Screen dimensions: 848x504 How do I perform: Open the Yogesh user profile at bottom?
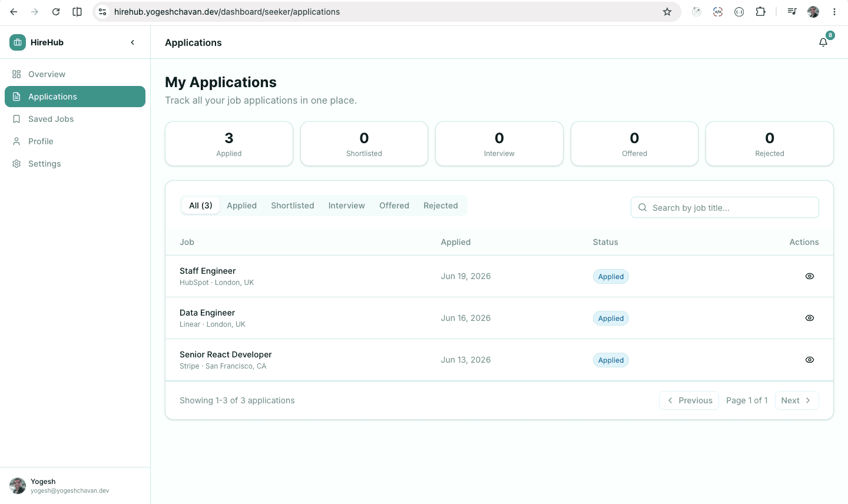coord(75,486)
